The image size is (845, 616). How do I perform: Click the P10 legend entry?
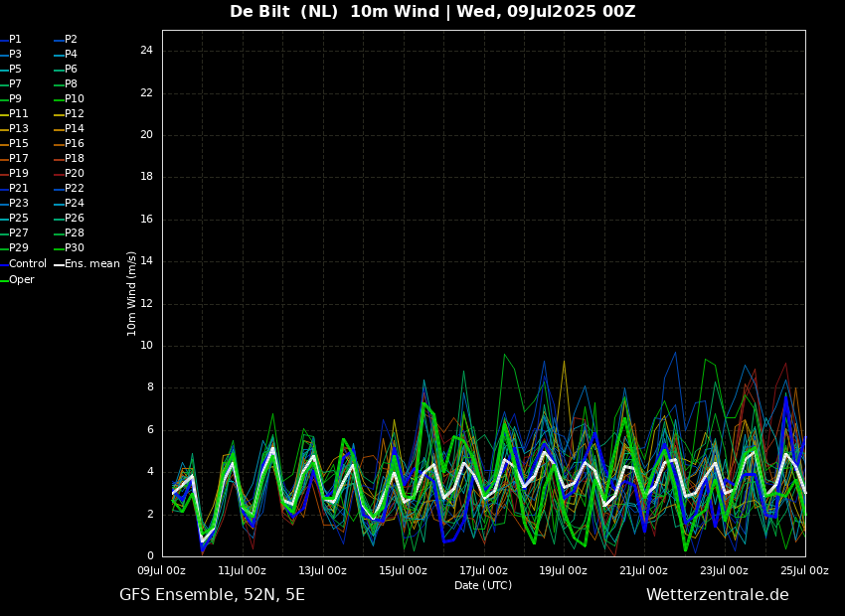(75, 99)
